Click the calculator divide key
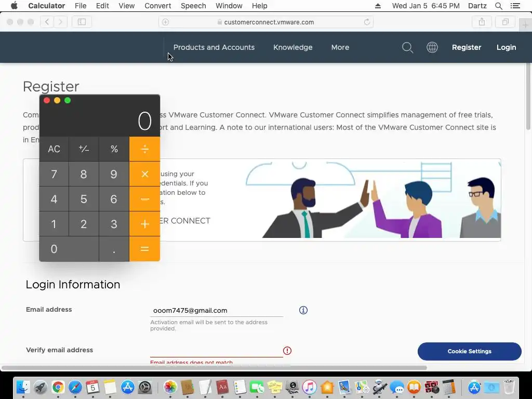 (144, 149)
